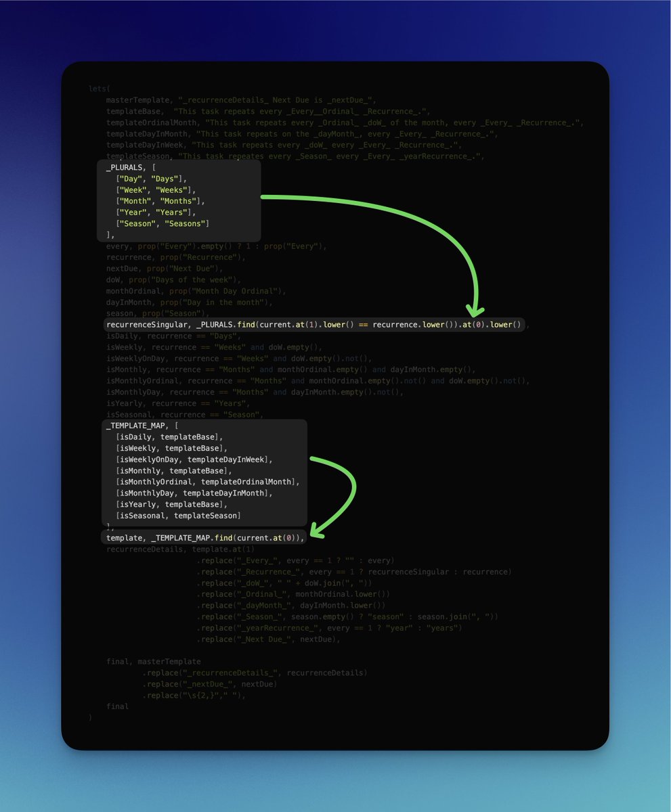
Task: Click the .replace("\s{2,}" regex line
Action: (x=194, y=695)
